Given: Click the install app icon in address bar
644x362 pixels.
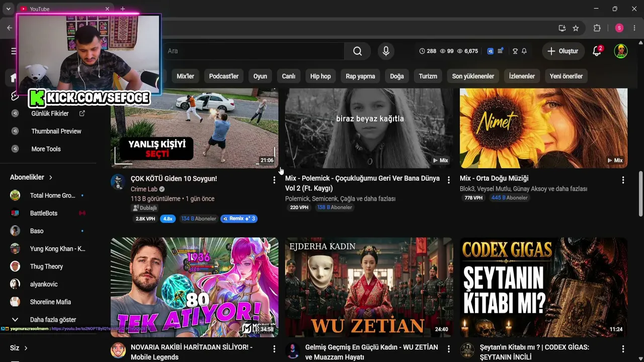Looking at the screenshot, I should pyautogui.click(x=562, y=28).
